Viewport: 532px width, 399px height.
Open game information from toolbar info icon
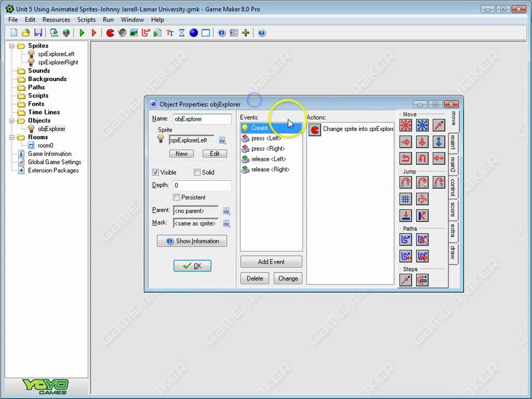point(222,33)
